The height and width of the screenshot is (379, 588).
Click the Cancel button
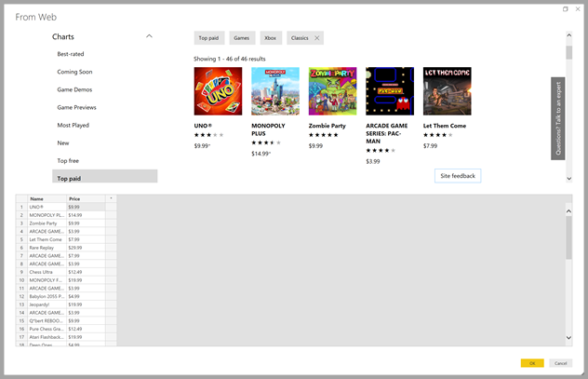561,363
